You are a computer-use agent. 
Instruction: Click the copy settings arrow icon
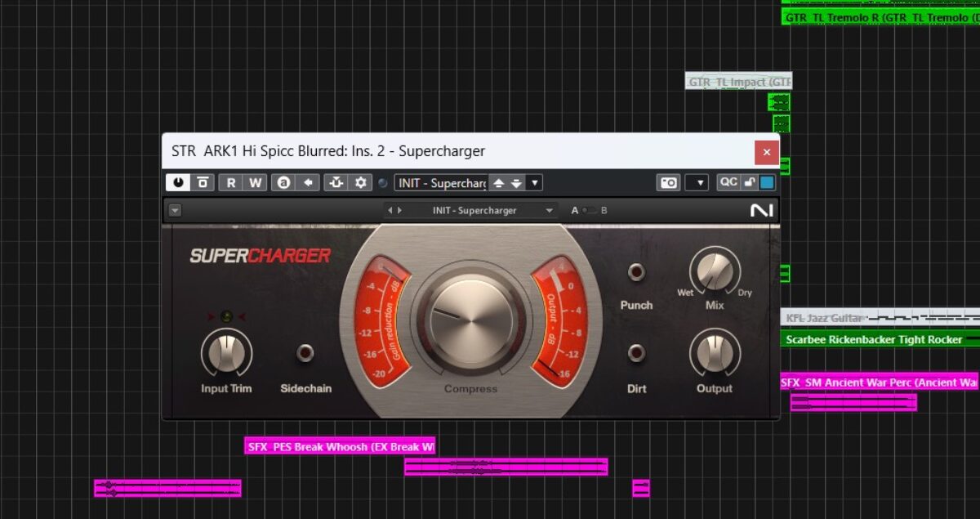click(x=308, y=182)
